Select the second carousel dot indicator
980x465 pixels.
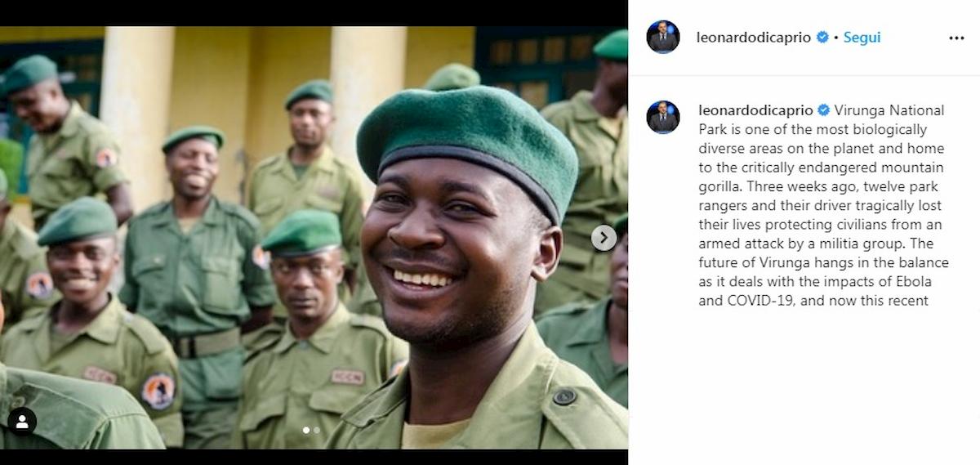pos(318,429)
